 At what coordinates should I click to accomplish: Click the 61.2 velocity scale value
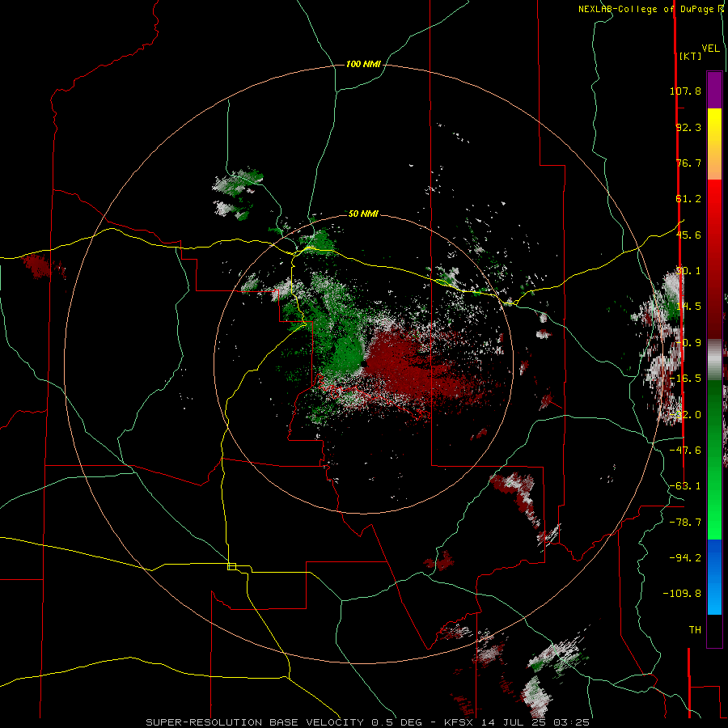point(688,199)
